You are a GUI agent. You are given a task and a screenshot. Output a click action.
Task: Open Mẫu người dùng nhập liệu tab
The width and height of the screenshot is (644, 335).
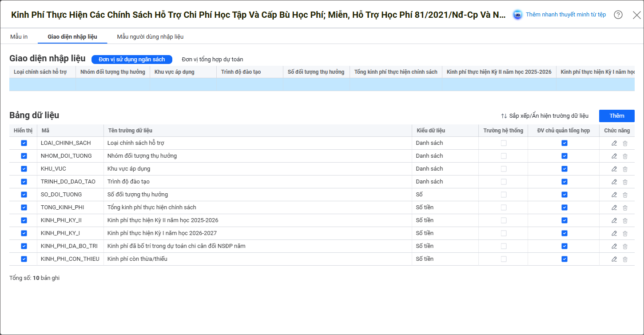click(150, 36)
